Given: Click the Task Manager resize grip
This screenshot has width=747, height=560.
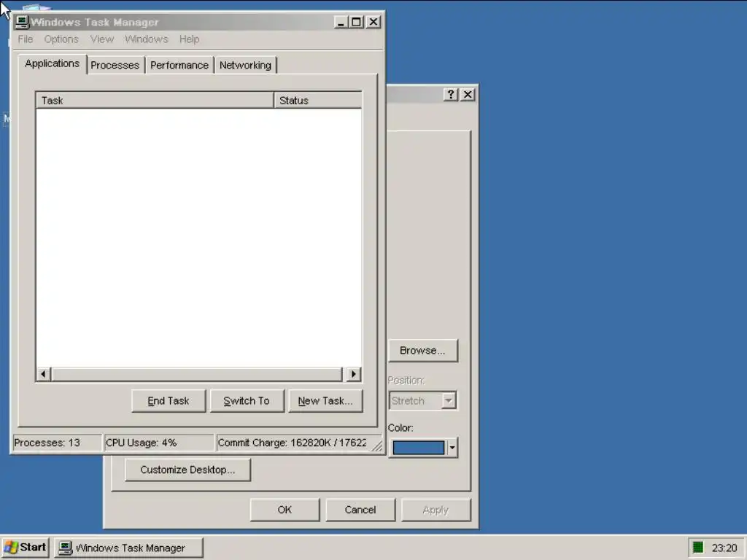Looking at the screenshot, I should pyautogui.click(x=377, y=446).
